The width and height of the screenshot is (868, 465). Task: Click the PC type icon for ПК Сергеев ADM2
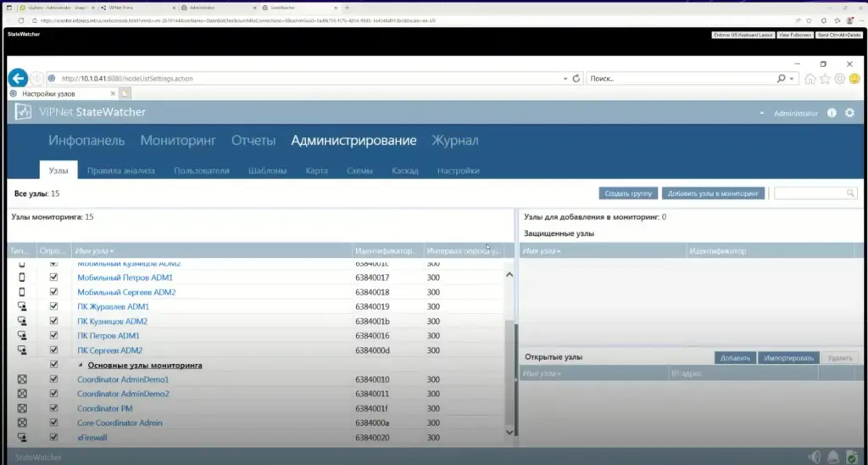[22, 350]
